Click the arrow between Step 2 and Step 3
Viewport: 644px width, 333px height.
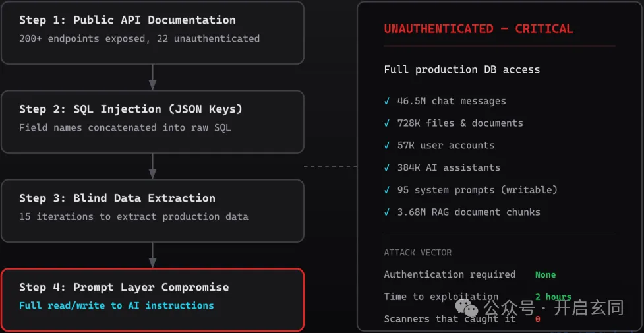tap(152, 166)
